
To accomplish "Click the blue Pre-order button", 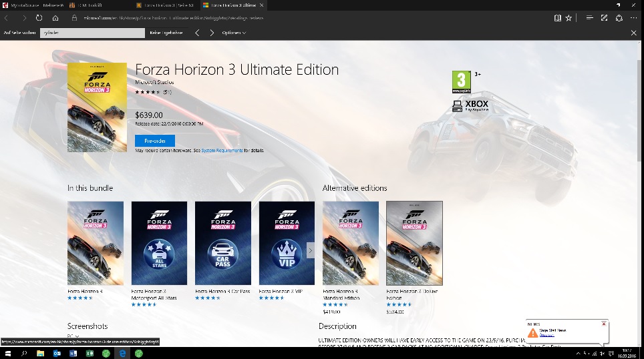I will pyautogui.click(x=155, y=141).
